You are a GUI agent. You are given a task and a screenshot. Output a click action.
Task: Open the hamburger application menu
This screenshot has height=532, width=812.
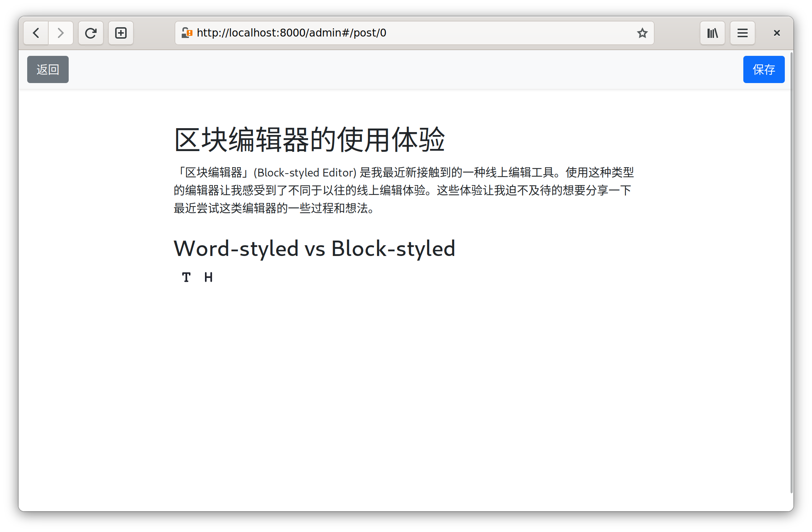(x=742, y=33)
